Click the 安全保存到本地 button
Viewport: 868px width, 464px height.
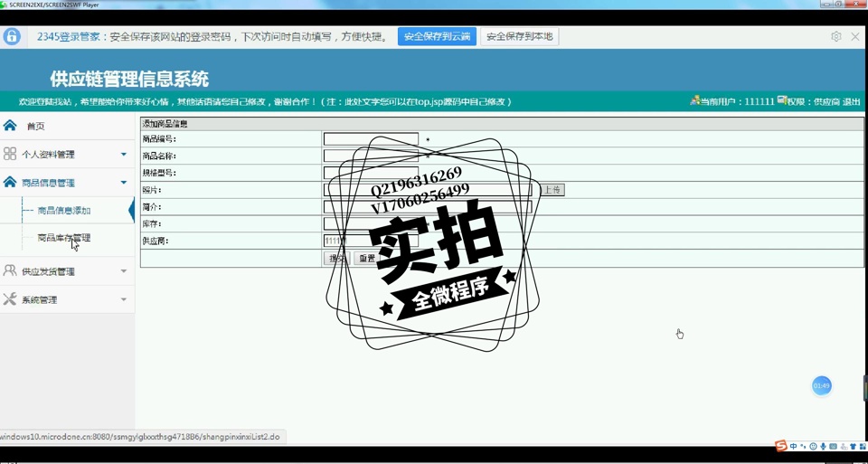point(519,36)
